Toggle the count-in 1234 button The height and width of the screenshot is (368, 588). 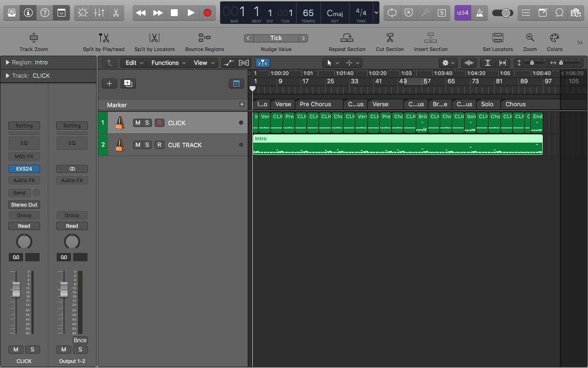[462, 13]
